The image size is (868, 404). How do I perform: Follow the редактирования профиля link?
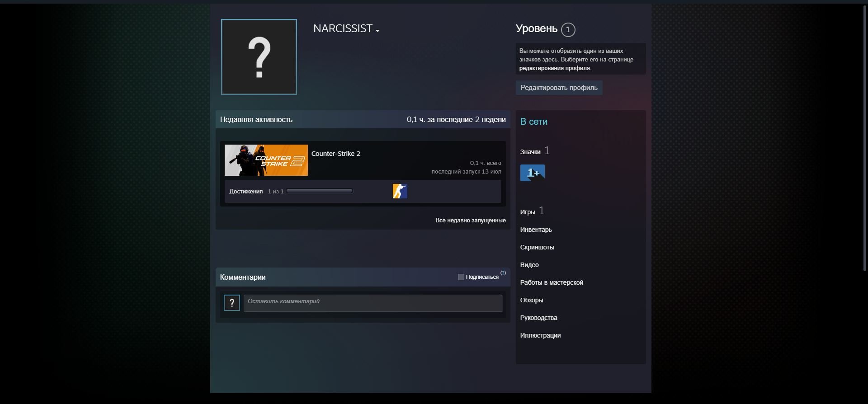(555, 68)
